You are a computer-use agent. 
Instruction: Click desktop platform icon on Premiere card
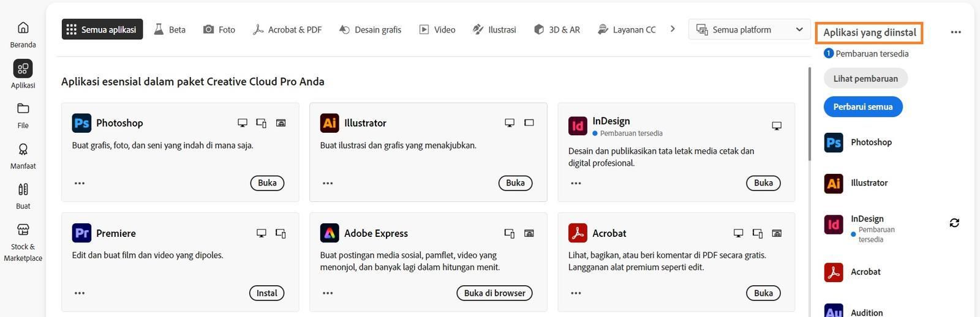coord(262,233)
